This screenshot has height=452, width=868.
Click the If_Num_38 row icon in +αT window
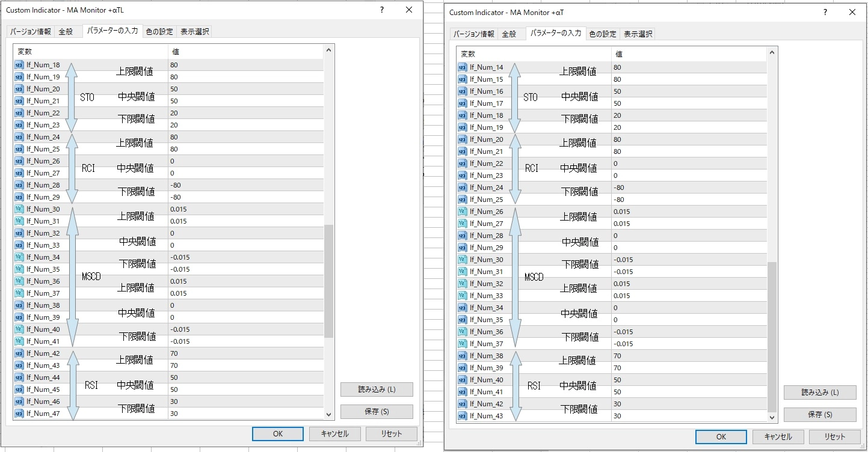[463, 356]
